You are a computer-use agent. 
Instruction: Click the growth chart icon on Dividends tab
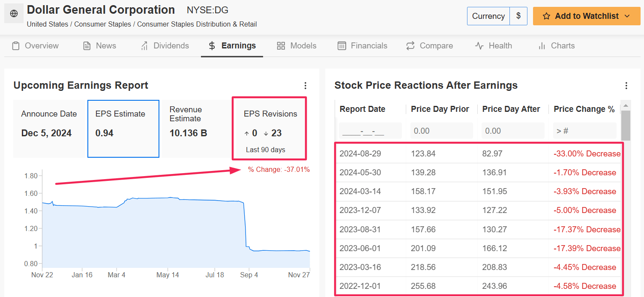coord(144,46)
